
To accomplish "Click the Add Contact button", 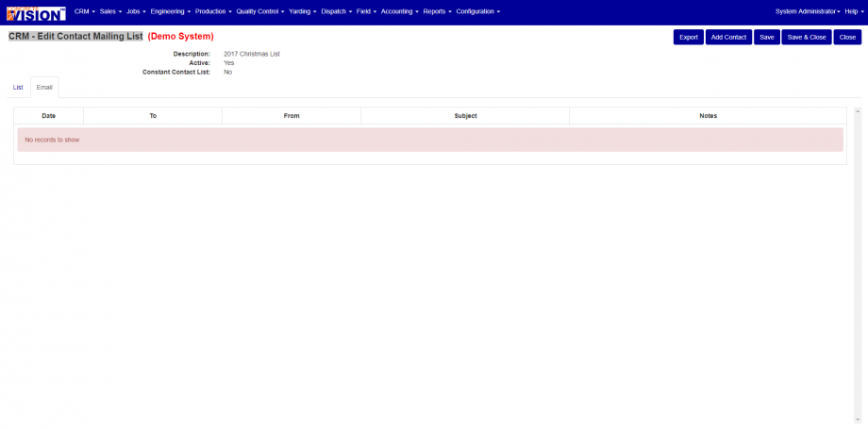I will (728, 37).
